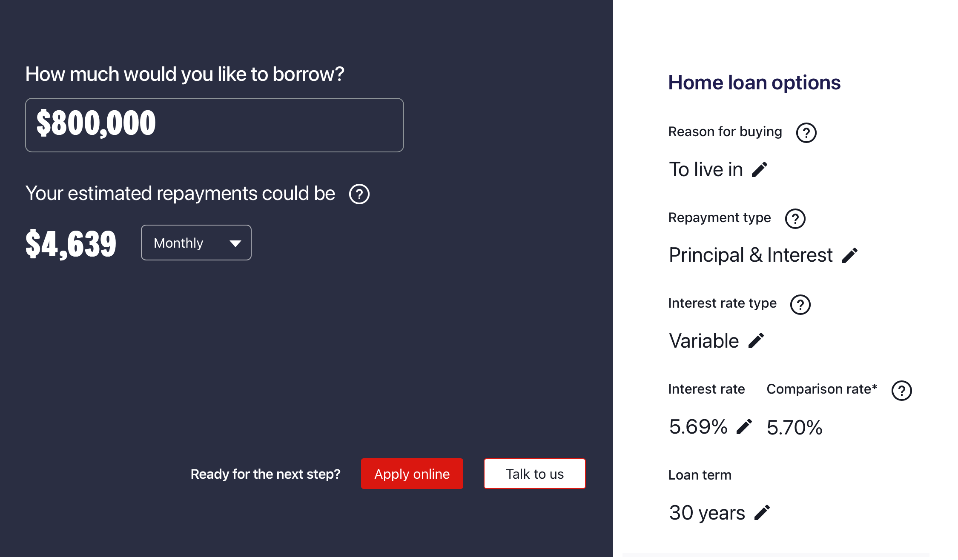Screen dimensions: 958x560
Task: Edit the Principal & Interest repayment type
Action: [x=849, y=256]
